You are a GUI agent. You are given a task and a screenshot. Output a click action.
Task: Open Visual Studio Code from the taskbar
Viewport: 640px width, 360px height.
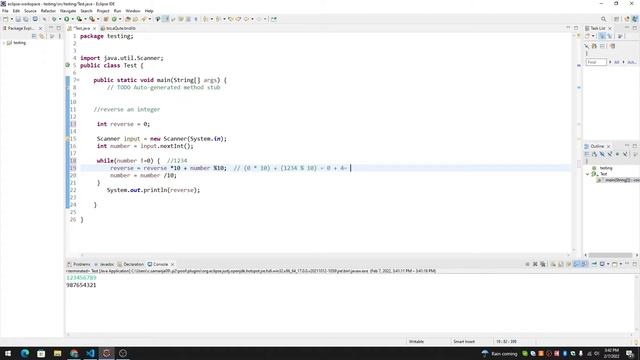pos(90,353)
